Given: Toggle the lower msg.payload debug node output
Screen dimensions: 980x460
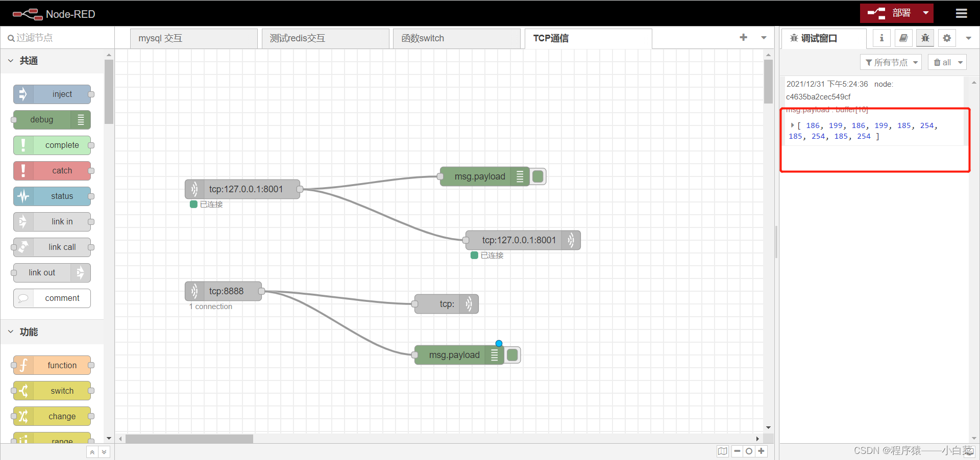Looking at the screenshot, I should coord(512,355).
